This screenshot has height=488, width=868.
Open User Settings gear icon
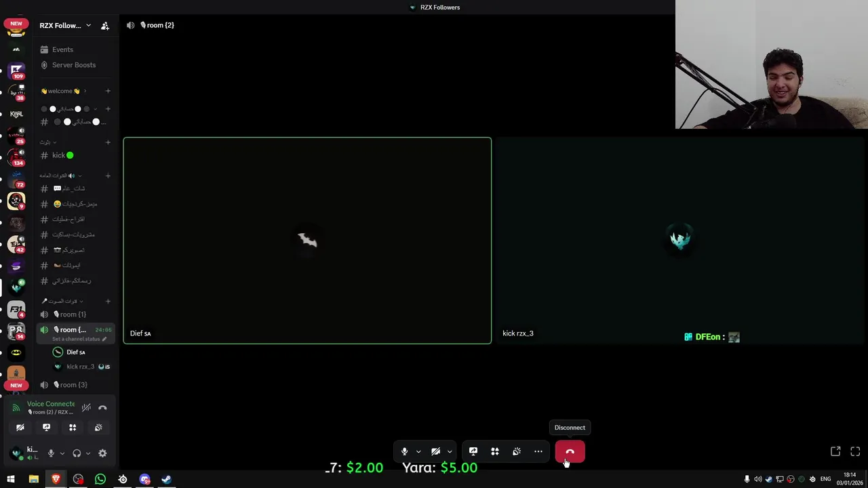(x=102, y=453)
